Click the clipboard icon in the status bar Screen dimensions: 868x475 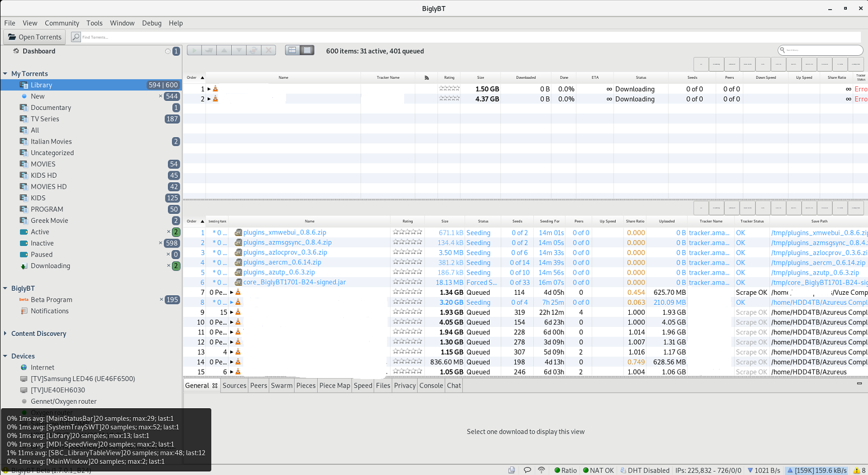(511, 470)
